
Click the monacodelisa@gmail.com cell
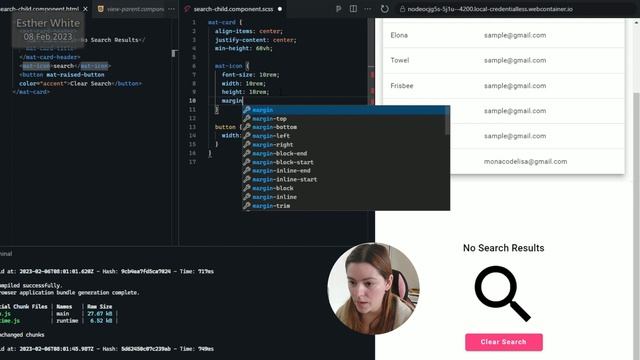pyautogui.click(x=525, y=162)
